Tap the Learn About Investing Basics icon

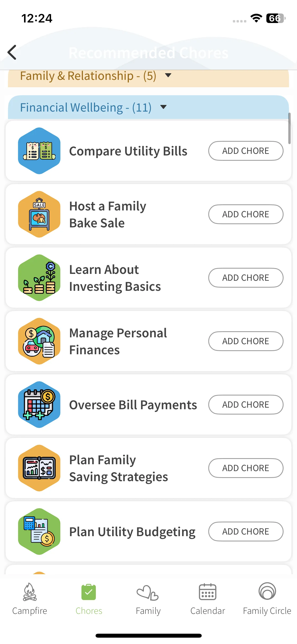(39, 278)
